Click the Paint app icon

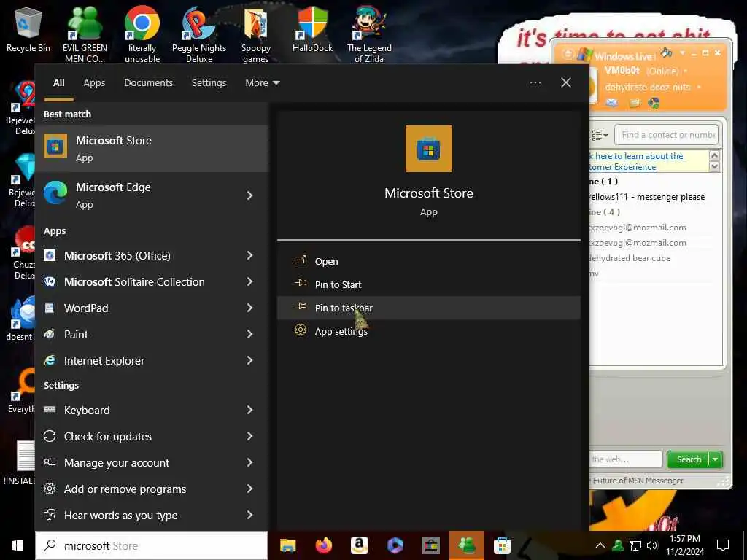[50, 334]
